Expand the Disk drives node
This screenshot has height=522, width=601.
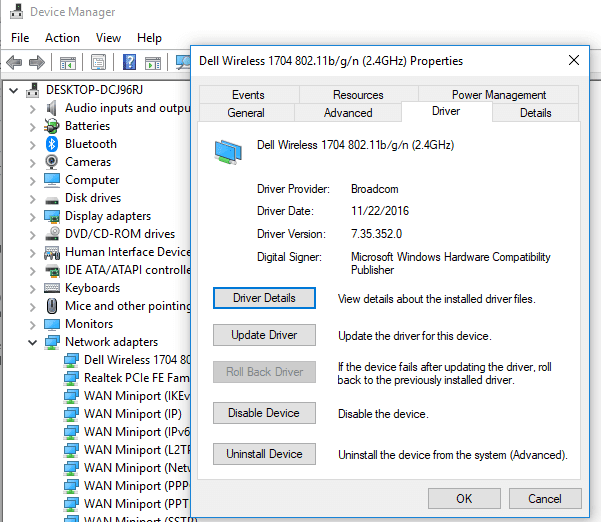(33, 199)
